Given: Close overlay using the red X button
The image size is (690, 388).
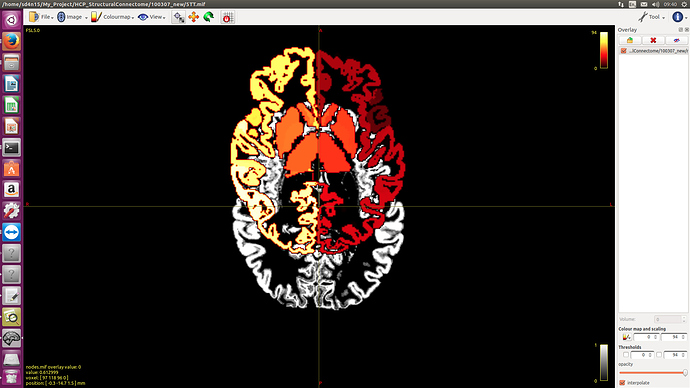Looking at the screenshot, I should coord(653,40).
